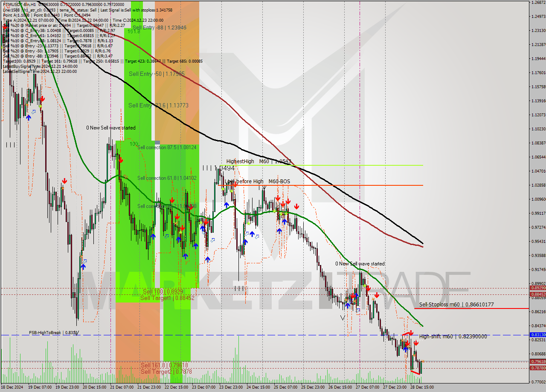This screenshot has height=392, width=546.
Task: Click the green '161.8' Fibonacci label
Action: pos(134,32)
